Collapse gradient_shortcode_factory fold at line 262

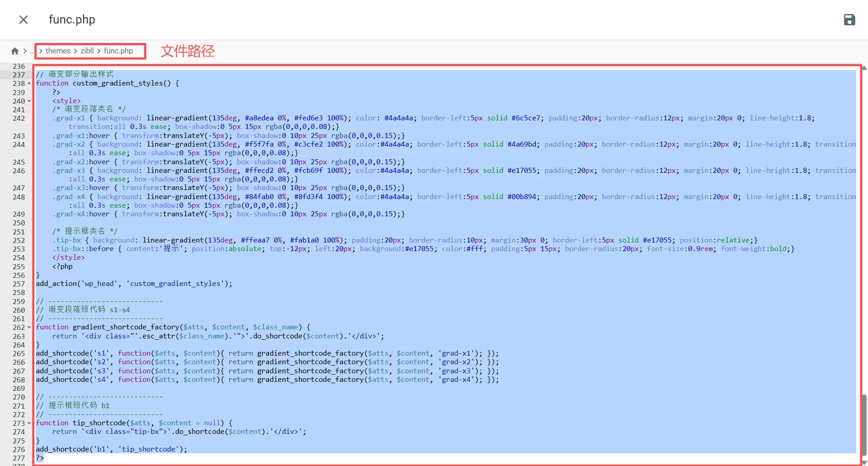(x=29, y=327)
